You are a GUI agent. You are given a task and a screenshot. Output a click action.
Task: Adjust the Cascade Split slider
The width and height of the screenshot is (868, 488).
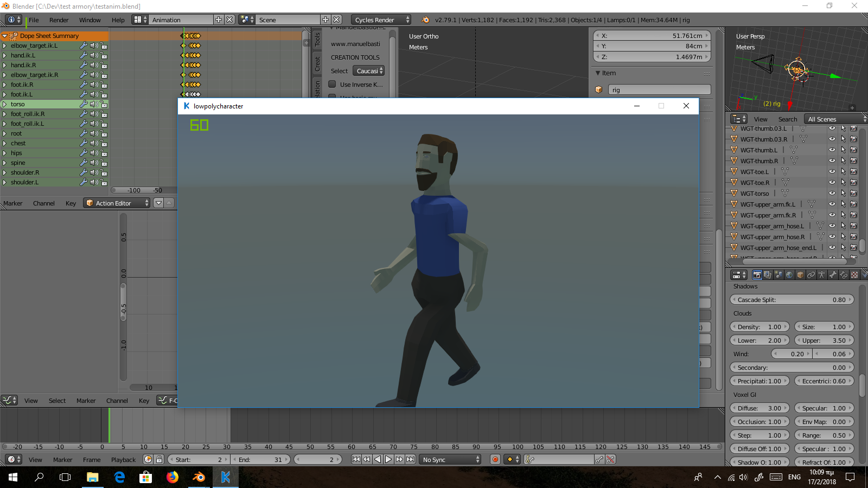tap(792, 299)
